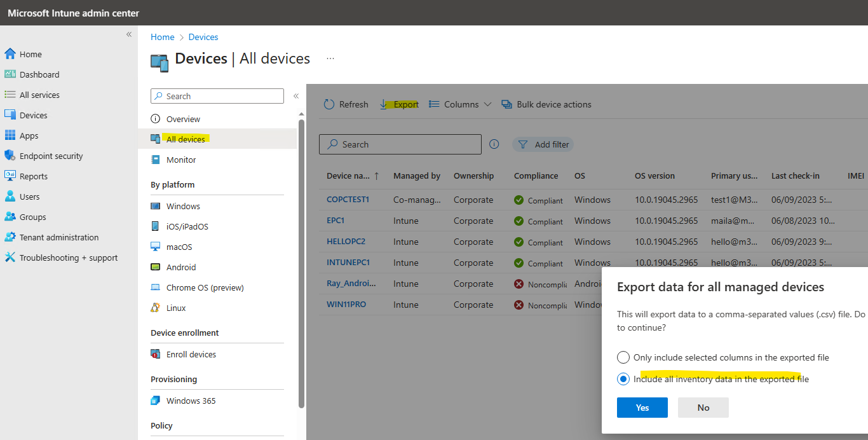Click Devices breadcrumb link
The image size is (868, 440).
(203, 37)
